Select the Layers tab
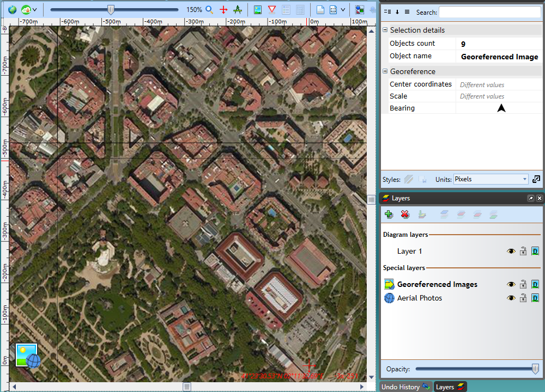Image resolution: width=545 pixels, height=392 pixels. pyautogui.click(x=449, y=387)
